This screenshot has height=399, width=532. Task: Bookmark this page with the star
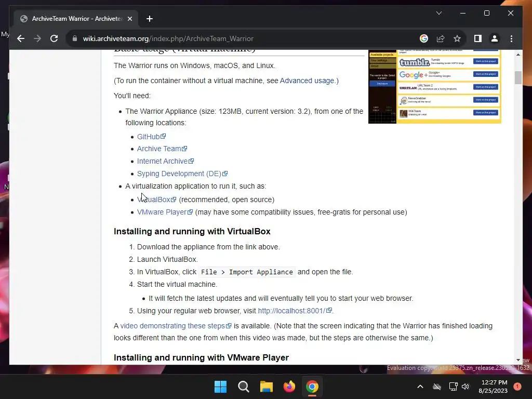[x=457, y=38]
